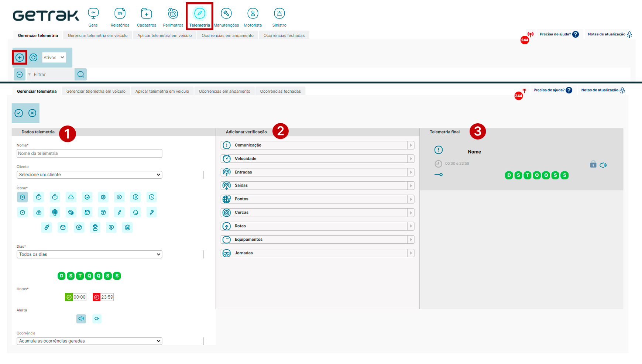Click the slider-like icon in Telemetria final

pyautogui.click(x=439, y=175)
